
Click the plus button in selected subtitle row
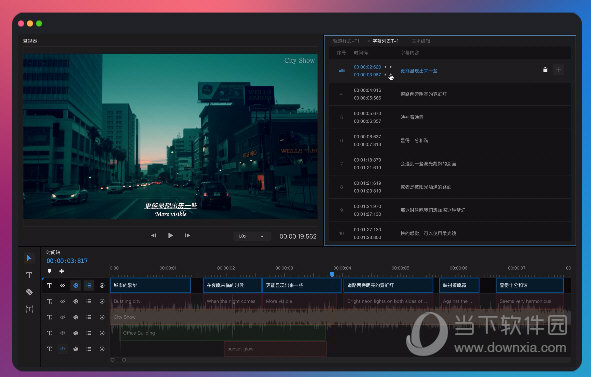tap(558, 70)
